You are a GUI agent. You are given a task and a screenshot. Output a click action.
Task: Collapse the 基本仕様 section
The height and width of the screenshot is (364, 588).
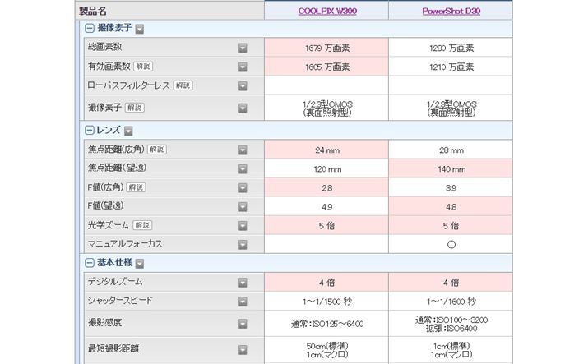[90, 263]
